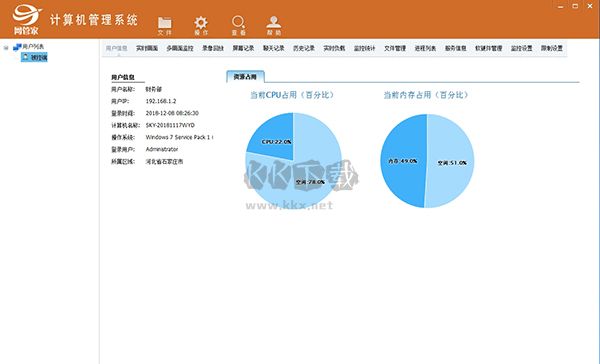
Task: Switch to the 用户信息 tab
Action: pyautogui.click(x=116, y=48)
